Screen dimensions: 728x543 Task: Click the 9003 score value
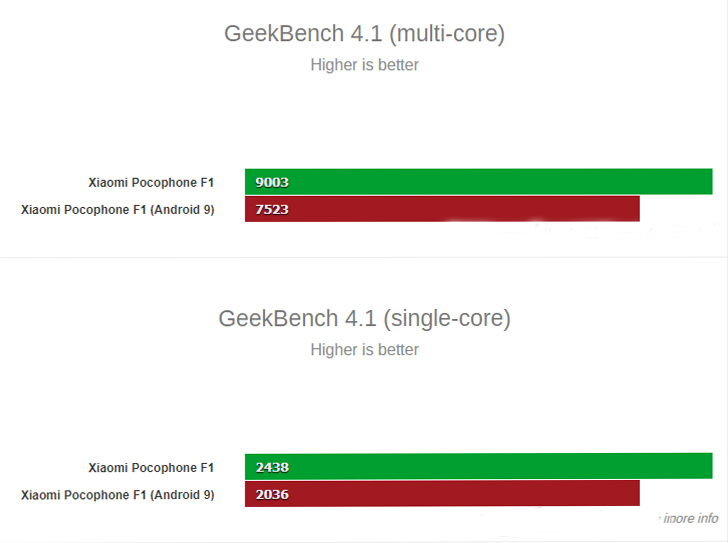(272, 182)
